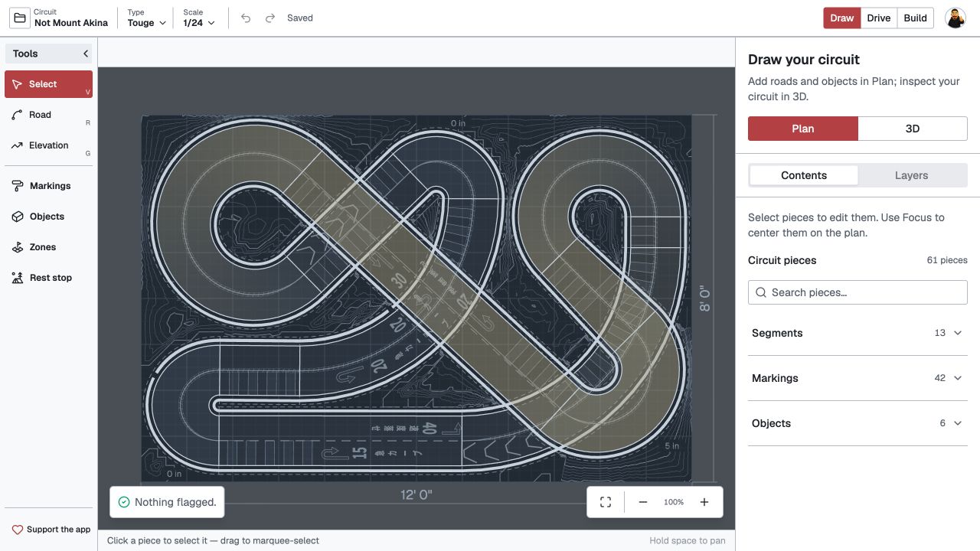This screenshot has width=980, height=551.
Task: Activate the Elevation tool
Action: click(x=48, y=145)
